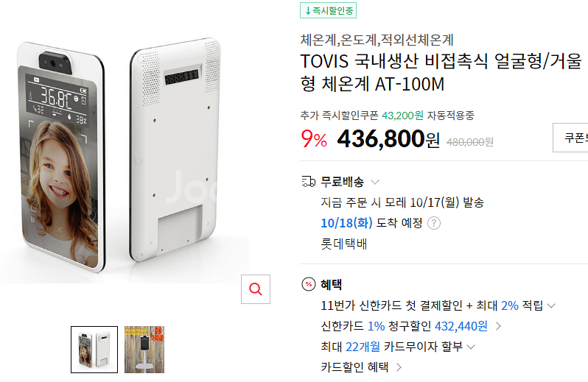Select the second thumbnail with stand photo
588x382 pixels.
click(144, 350)
